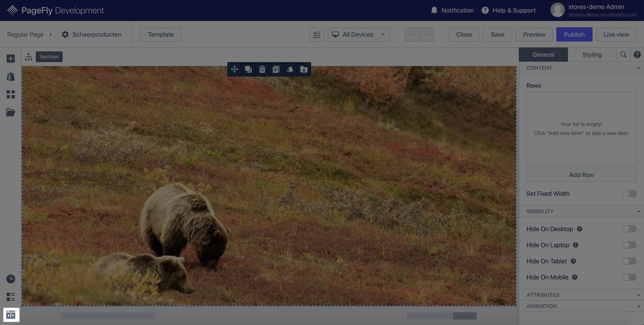
Task: Click the Add Row button
Action: pyautogui.click(x=581, y=175)
